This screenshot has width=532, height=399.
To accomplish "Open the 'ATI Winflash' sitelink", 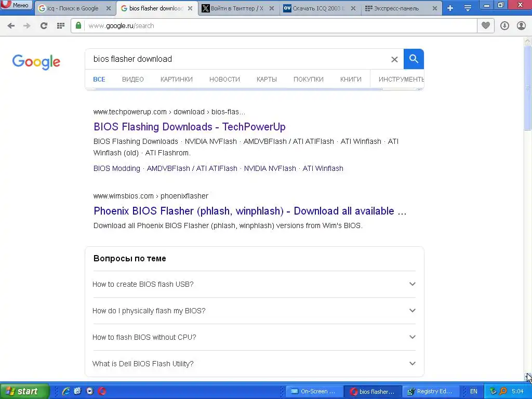I will 323,168.
